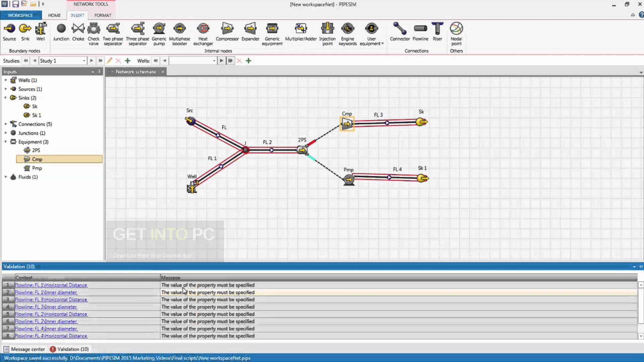Click the Save icon in title bar
Viewport: 644px width, 362px height.
pyautogui.click(x=15, y=4)
